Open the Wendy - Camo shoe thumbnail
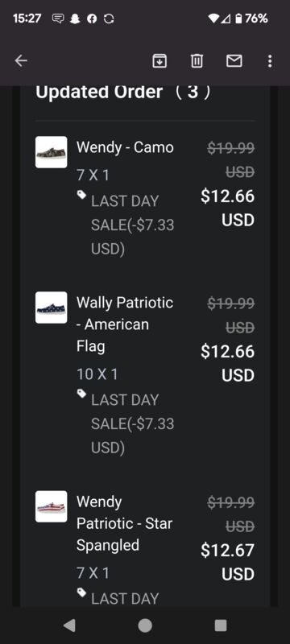This screenshot has width=290, height=644. tap(52, 152)
